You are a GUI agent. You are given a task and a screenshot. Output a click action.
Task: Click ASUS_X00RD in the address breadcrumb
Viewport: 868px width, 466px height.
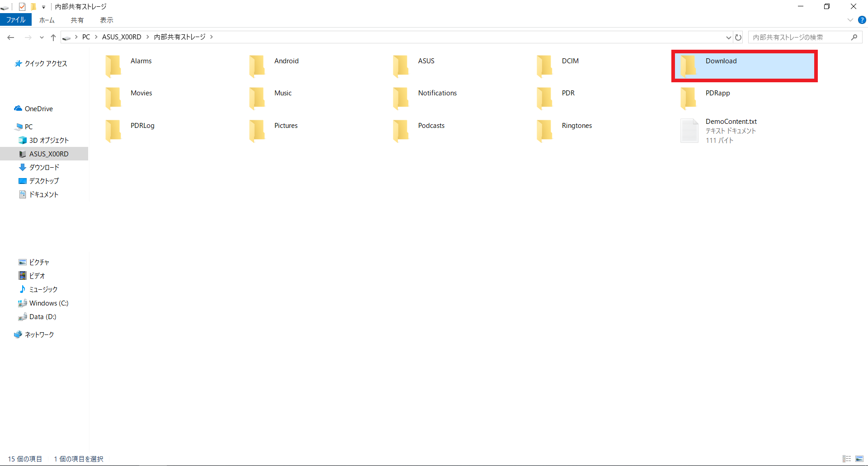122,37
